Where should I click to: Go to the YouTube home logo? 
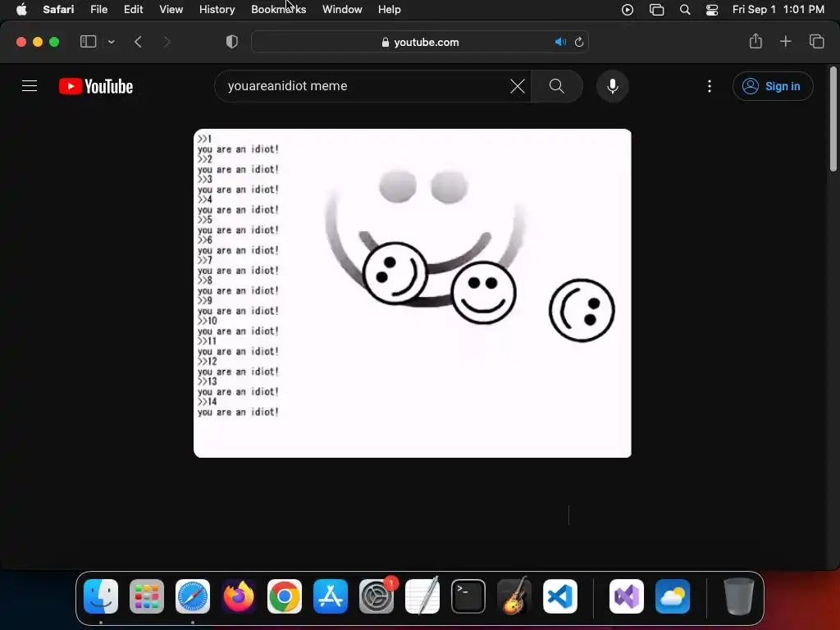[x=96, y=86]
